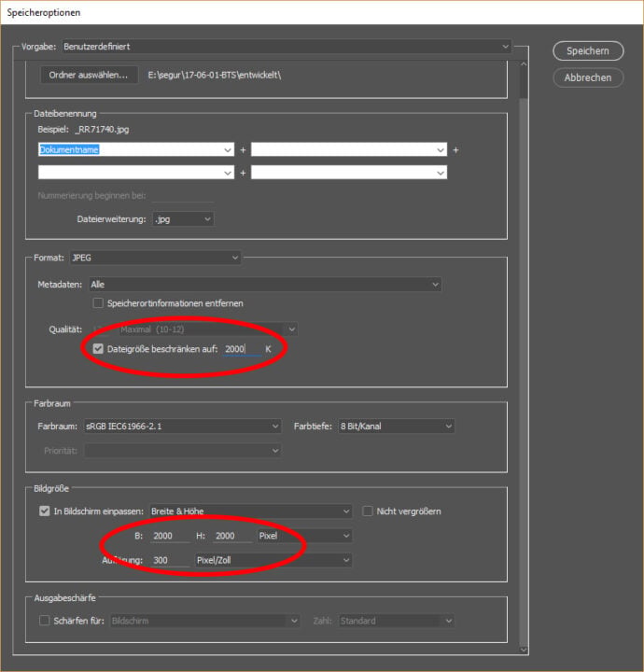
Task: Open the Vorgabe Benutzerdefiniert dropdown
Action: pyautogui.click(x=287, y=47)
